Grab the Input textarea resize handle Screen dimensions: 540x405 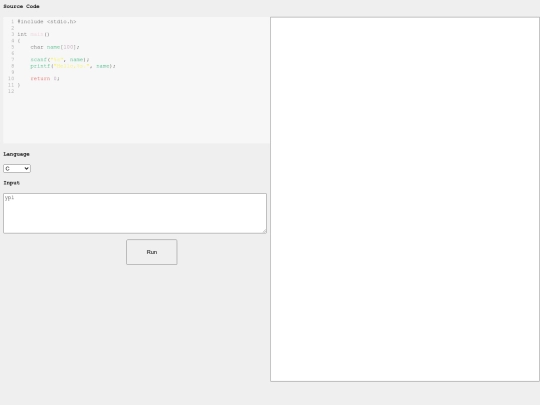tap(264, 231)
